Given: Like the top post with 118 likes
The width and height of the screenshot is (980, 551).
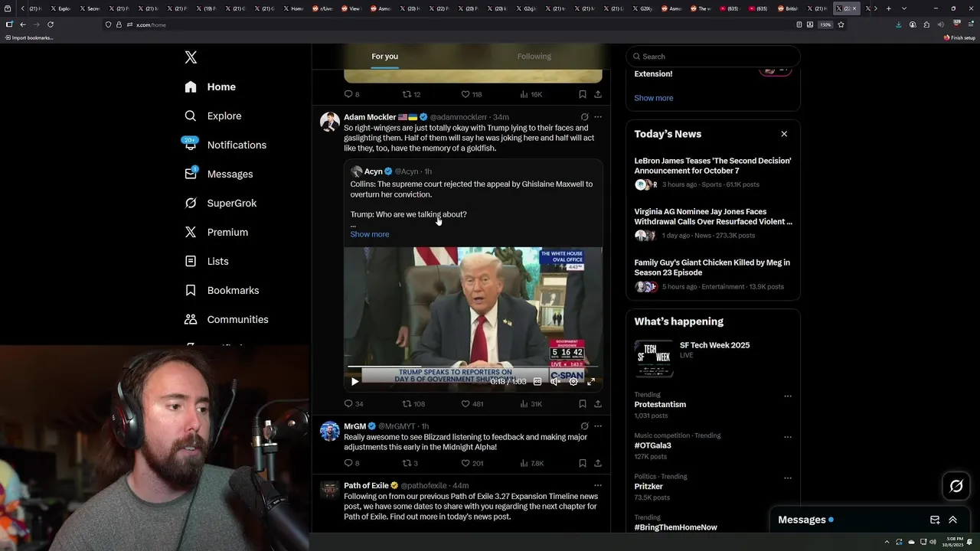Looking at the screenshot, I should pos(472,95).
